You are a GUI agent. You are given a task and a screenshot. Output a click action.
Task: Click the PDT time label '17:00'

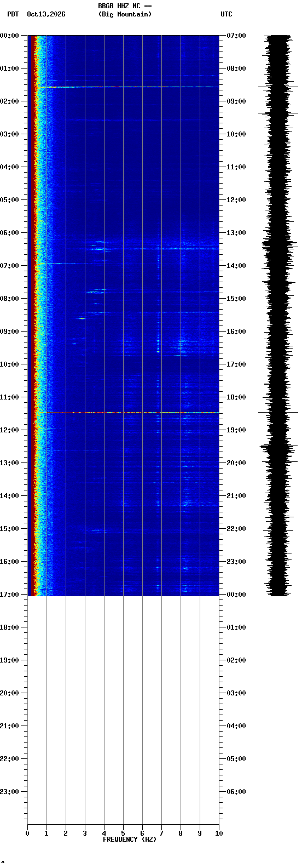pos(10,595)
